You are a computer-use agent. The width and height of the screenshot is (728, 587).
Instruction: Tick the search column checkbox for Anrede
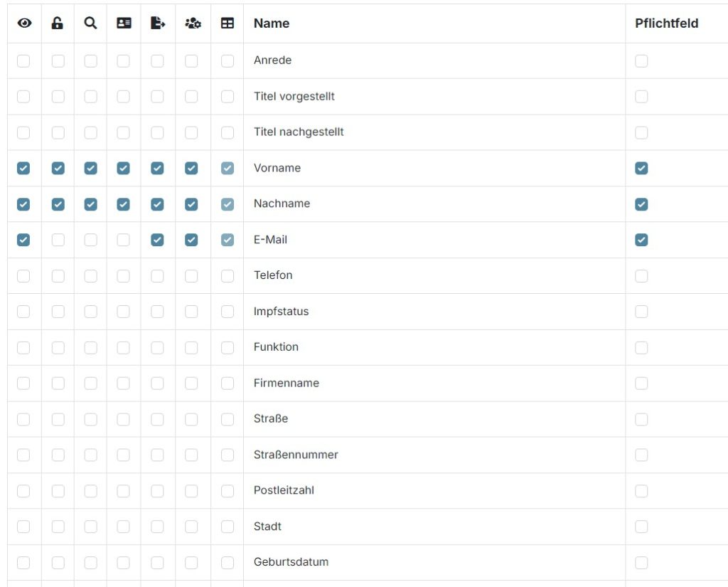click(x=90, y=61)
